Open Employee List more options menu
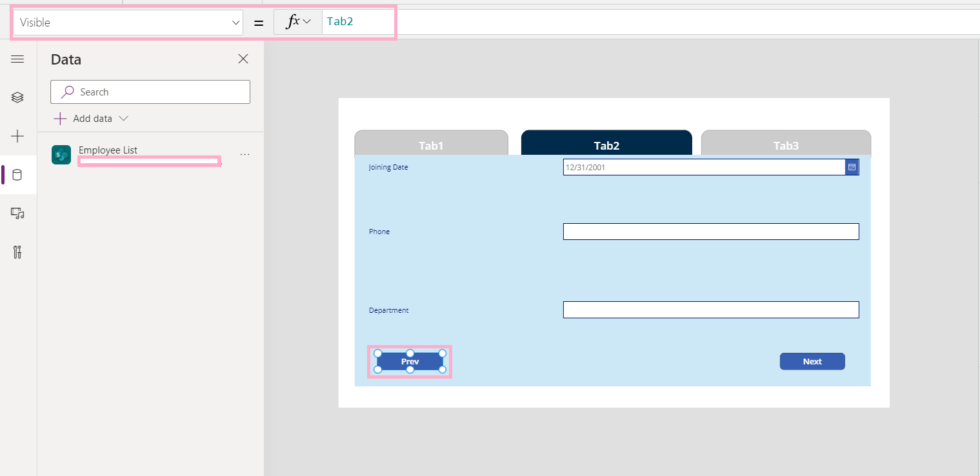 (x=244, y=154)
